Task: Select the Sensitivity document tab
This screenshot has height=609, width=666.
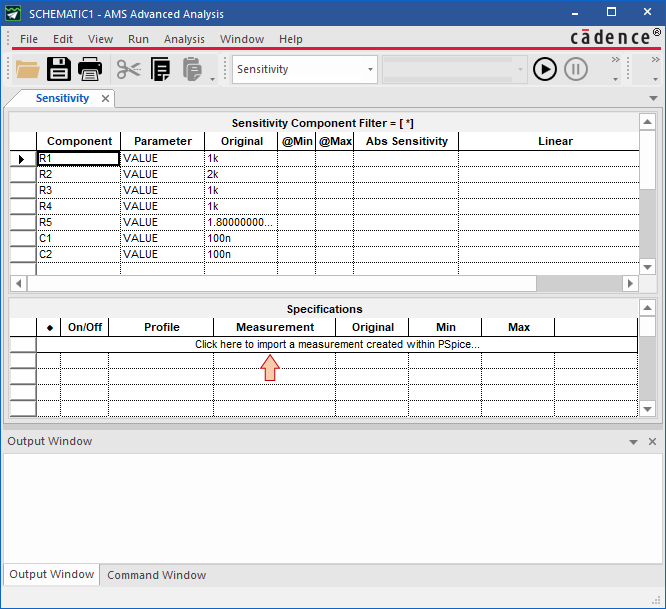Action: coord(62,99)
